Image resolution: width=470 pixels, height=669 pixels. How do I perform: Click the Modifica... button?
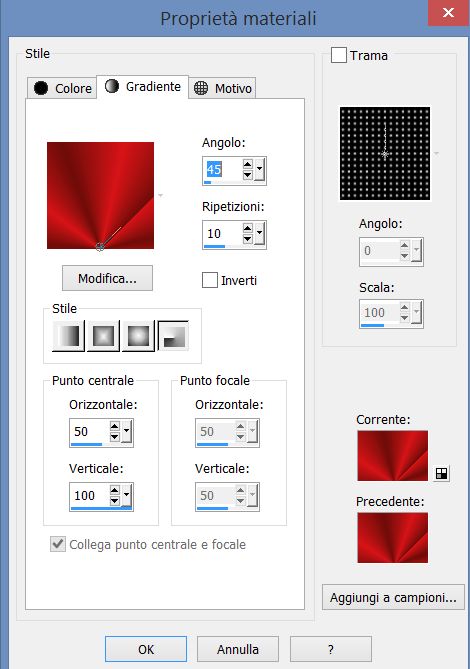point(107,278)
